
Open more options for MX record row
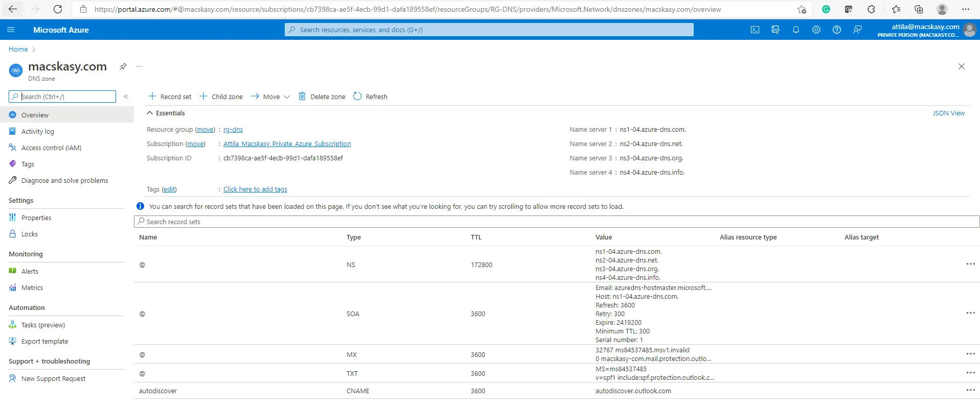click(x=971, y=354)
